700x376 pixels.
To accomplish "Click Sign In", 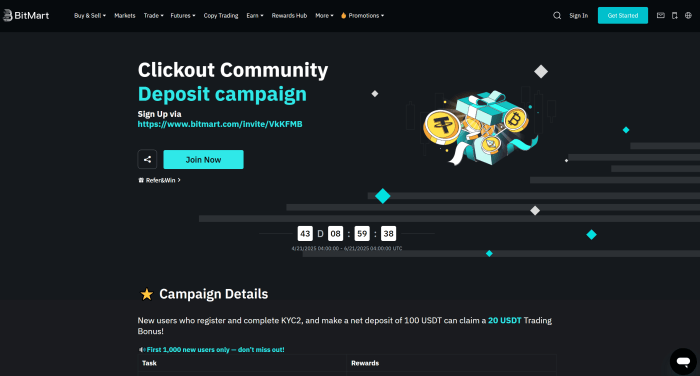I will point(579,16).
